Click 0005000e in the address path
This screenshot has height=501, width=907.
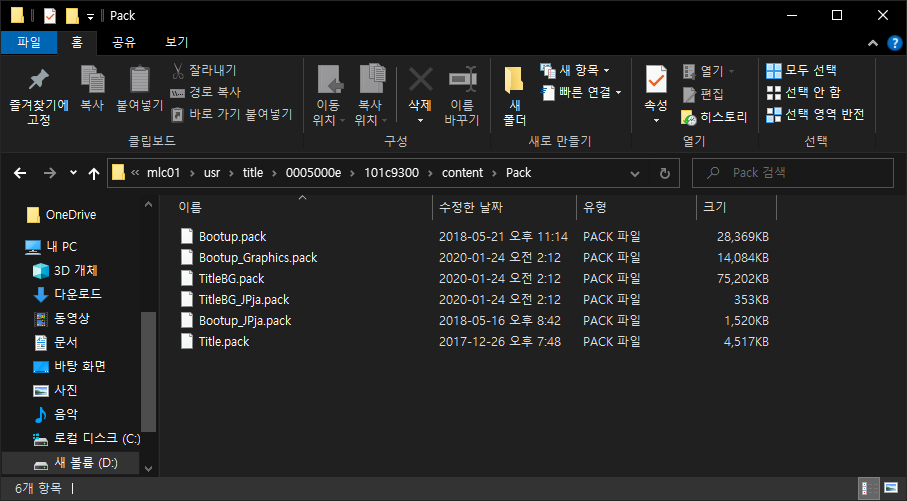coord(313,173)
